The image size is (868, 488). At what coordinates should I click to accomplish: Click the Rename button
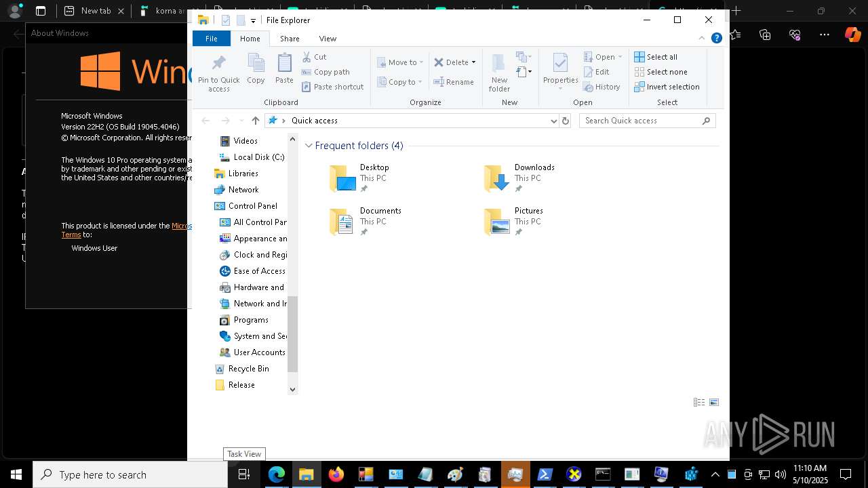(454, 82)
